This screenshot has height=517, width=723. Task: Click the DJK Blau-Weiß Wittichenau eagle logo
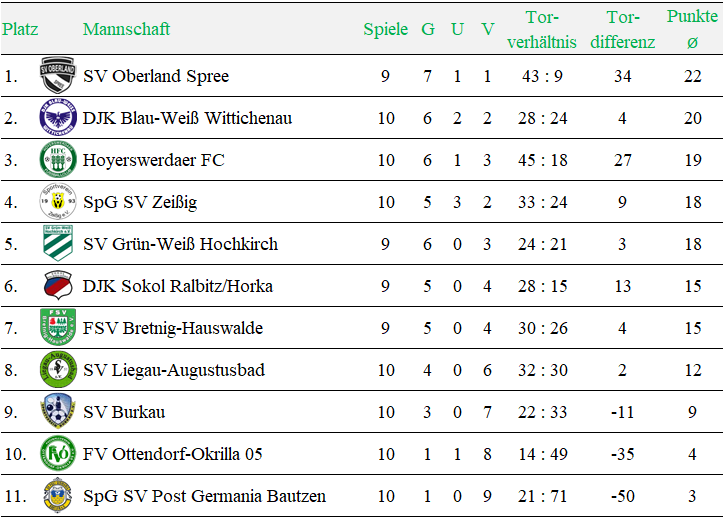58,117
